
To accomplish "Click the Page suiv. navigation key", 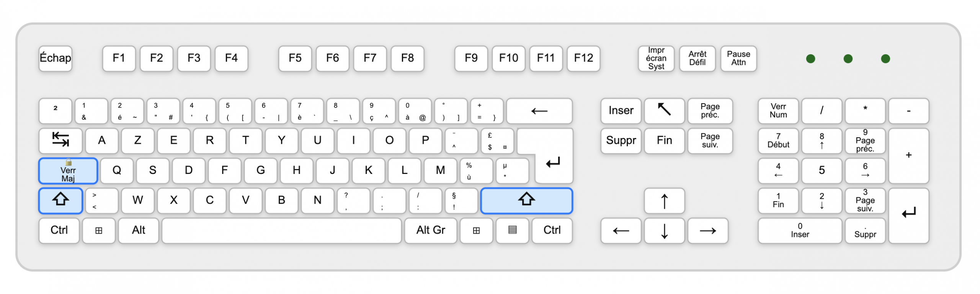I will pyautogui.click(x=710, y=141).
